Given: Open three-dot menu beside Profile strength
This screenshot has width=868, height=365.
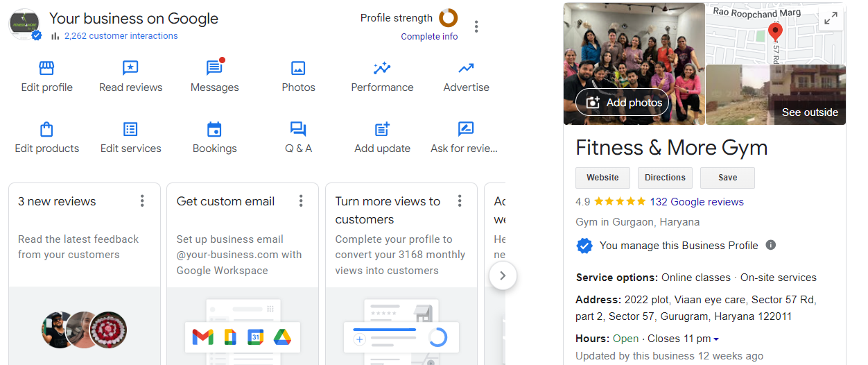Looking at the screenshot, I should (x=476, y=27).
